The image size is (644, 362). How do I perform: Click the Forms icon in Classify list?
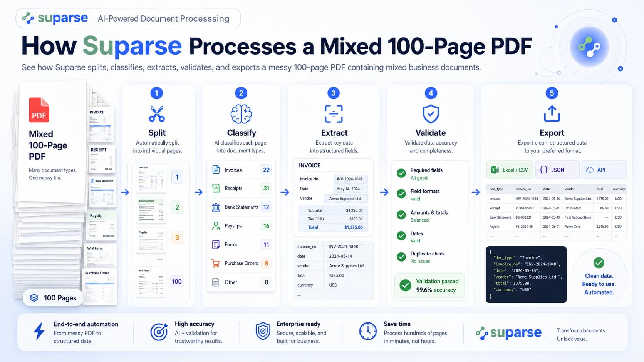[x=216, y=244]
